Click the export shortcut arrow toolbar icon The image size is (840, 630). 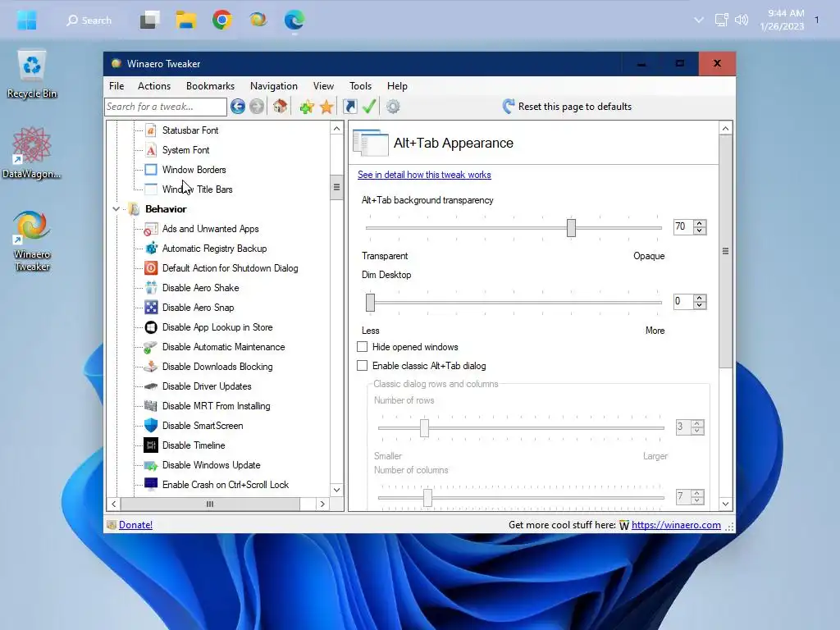[349, 107]
